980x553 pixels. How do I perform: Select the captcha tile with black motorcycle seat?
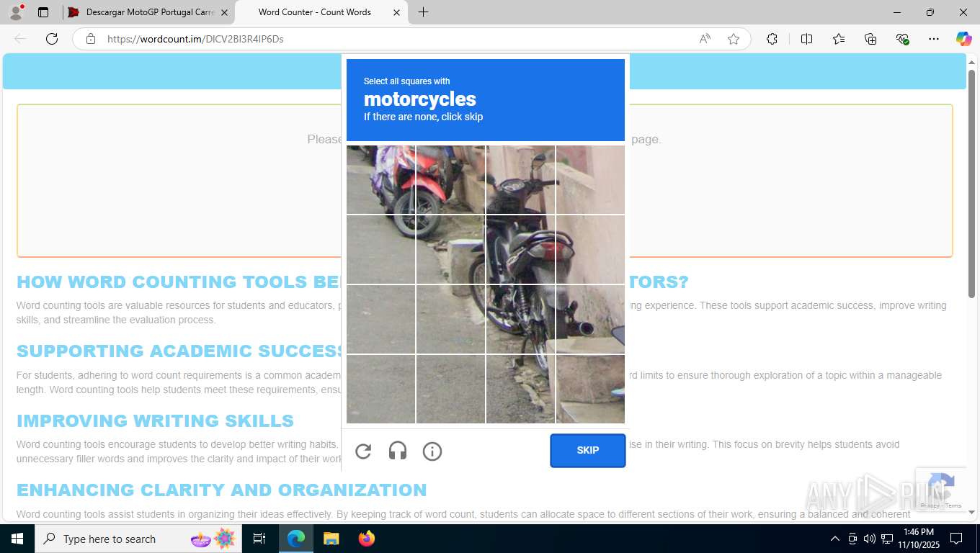pos(520,249)
